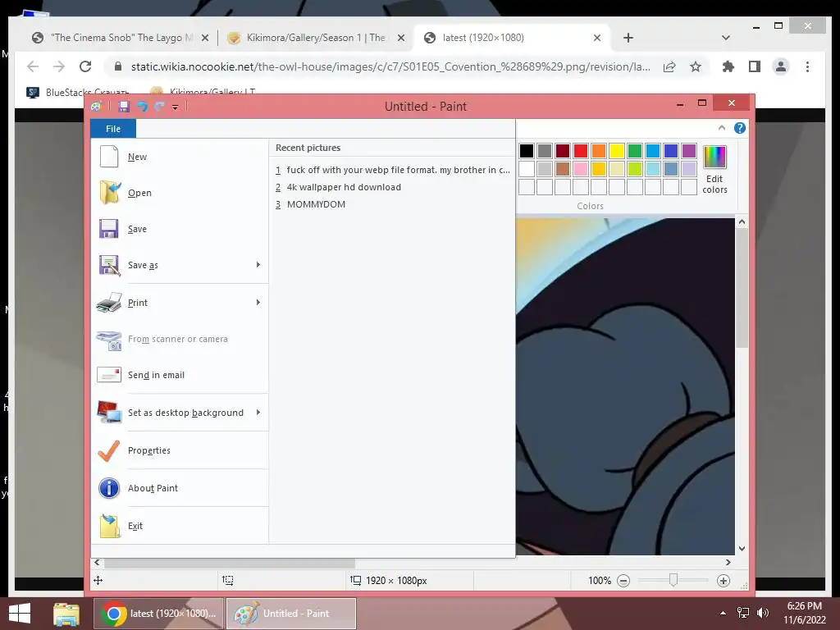Viewport: 840px width, 630px height.
Task: Pick the lime color swatch
Action: click(x=635, y=169)
